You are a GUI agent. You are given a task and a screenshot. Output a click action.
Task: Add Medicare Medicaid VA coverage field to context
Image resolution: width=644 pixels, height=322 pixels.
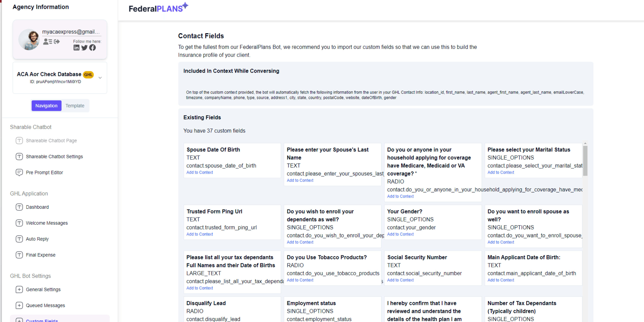[400, 196]
